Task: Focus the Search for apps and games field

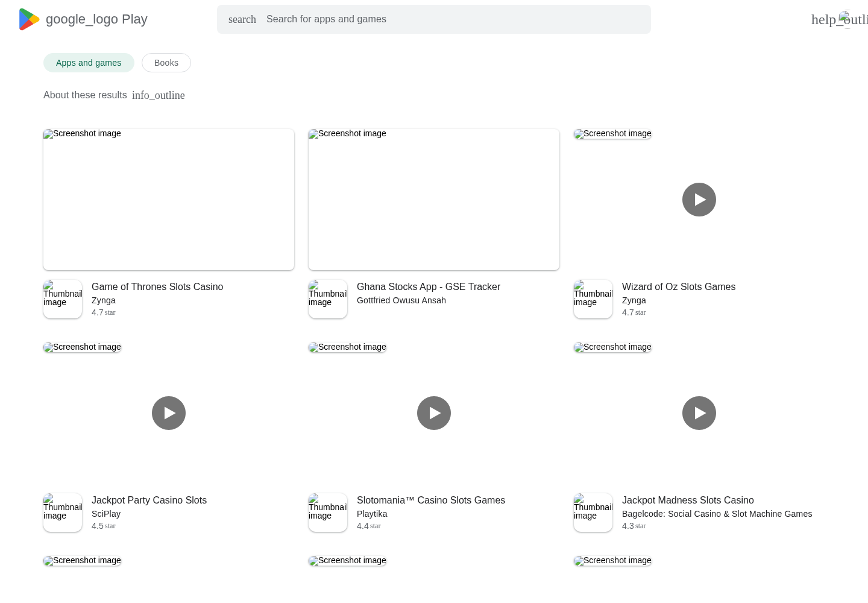Action: coord(434,19)
